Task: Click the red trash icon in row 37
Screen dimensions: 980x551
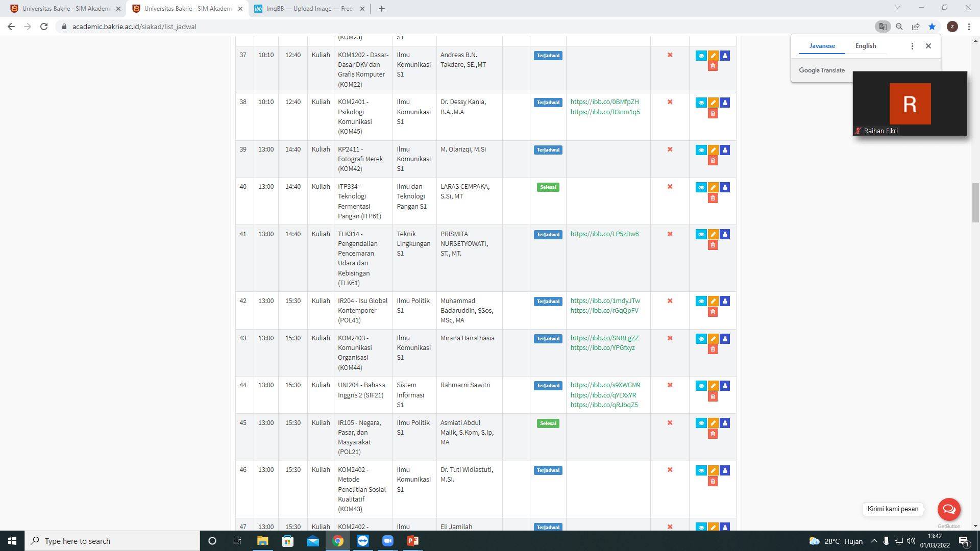Action: (x=713, y=66)
